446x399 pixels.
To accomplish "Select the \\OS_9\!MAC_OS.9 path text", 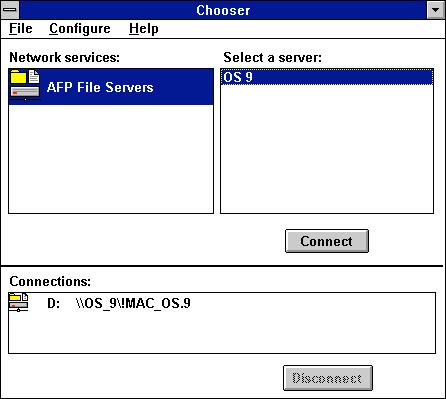I will [133, 304].
